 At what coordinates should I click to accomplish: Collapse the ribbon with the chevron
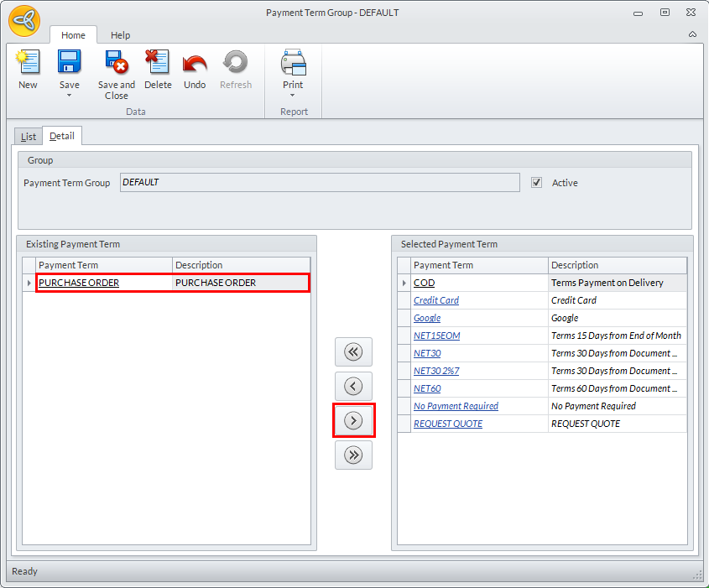pos(692,34)
